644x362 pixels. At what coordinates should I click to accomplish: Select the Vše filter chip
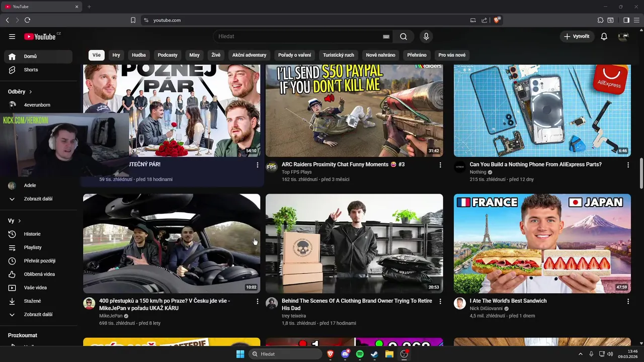coord(97,55)
